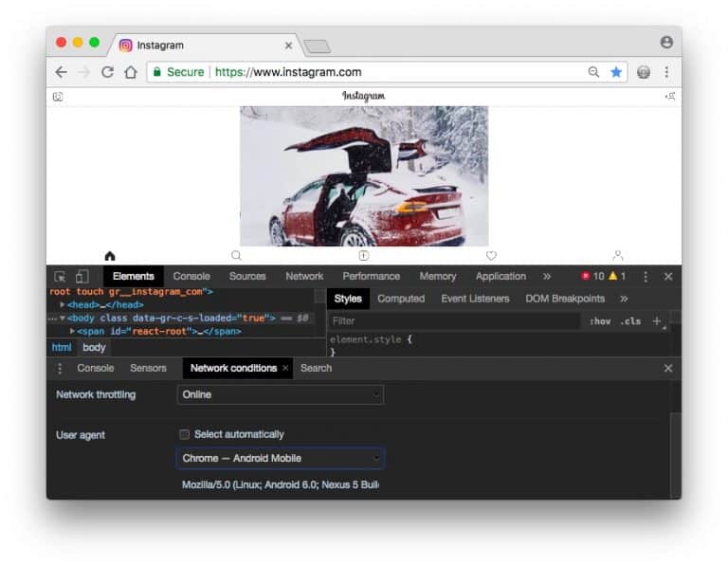
Task: Click the browser forward arrow
Action: (x=84, y=72)
